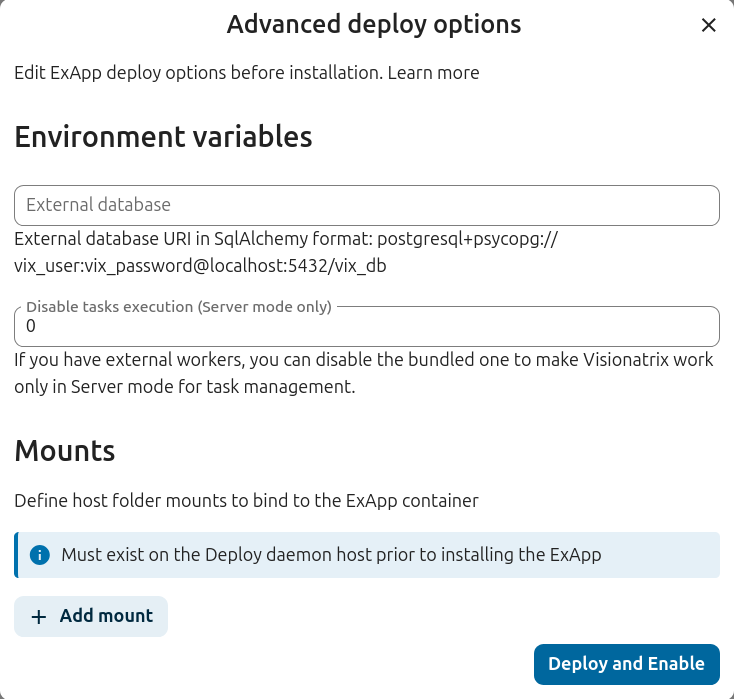The height and width of the screenshot is (699, 734).
Task: Close the Advanced deploy options dialog
Action: pyautogui.click(x=708, y=25)
